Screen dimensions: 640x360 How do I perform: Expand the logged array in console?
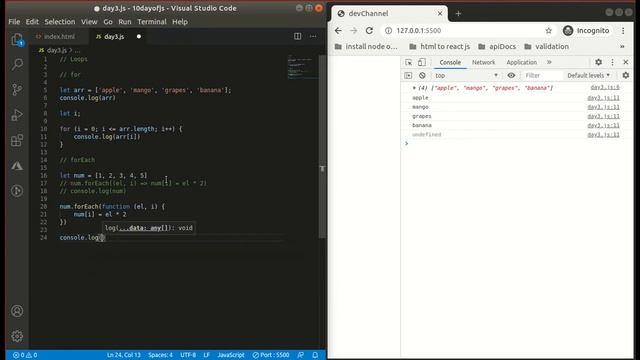point(414,88)
